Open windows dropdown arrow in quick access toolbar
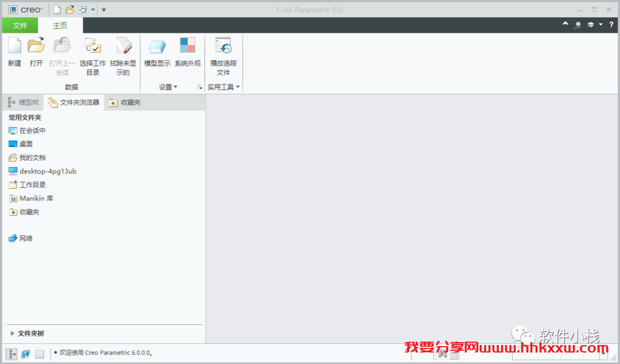The width and height of the screenshot is (620, 364). pyautogui.click(x=93, y=10)
